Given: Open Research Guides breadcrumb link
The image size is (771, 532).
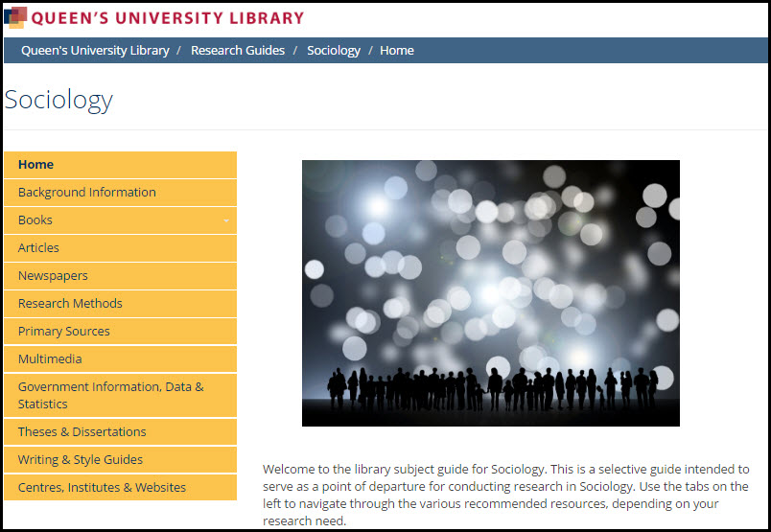Looking at the screenshot, I should pyautogui.click(x=238, y=50).
